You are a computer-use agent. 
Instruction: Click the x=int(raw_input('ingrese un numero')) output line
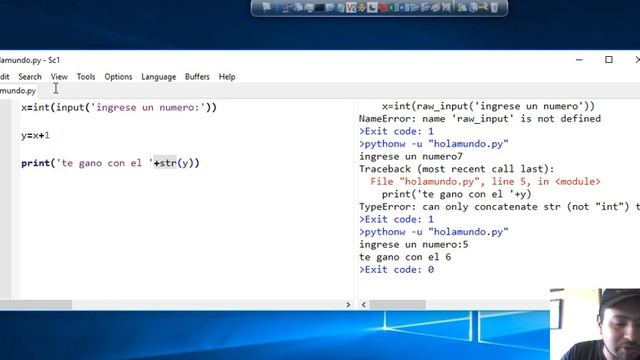tap(488, 106)
